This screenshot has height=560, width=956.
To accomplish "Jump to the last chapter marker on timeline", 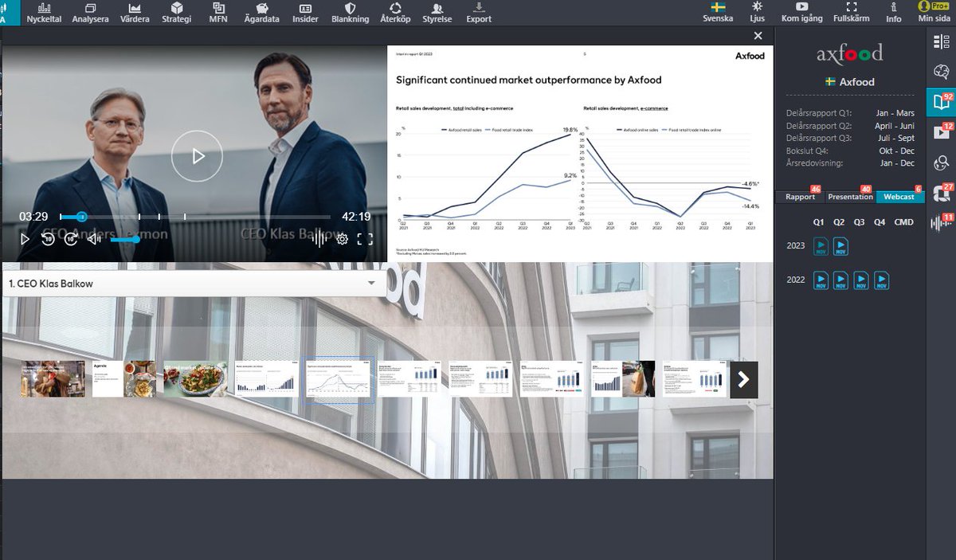I will point(185,217).
